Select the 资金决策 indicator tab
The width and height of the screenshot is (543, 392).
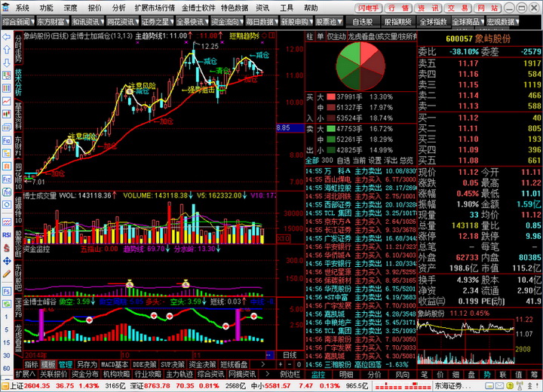pos(203,364)
